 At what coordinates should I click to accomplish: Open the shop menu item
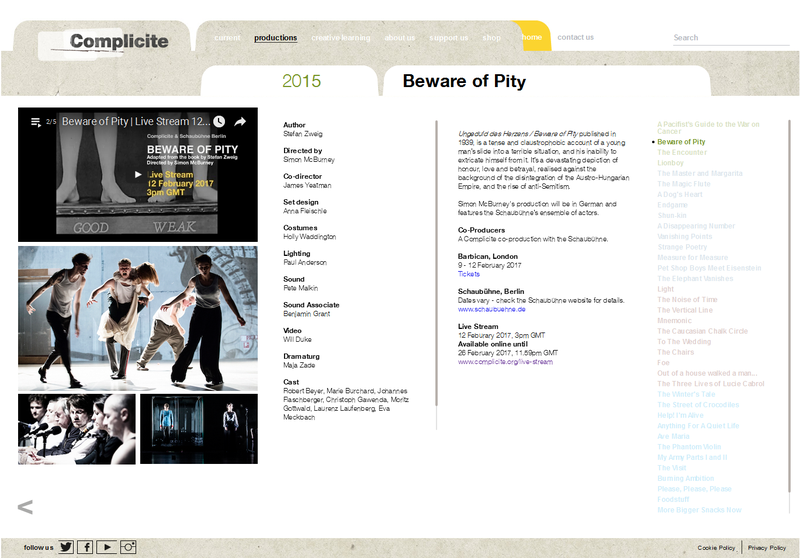coord(491,38)
